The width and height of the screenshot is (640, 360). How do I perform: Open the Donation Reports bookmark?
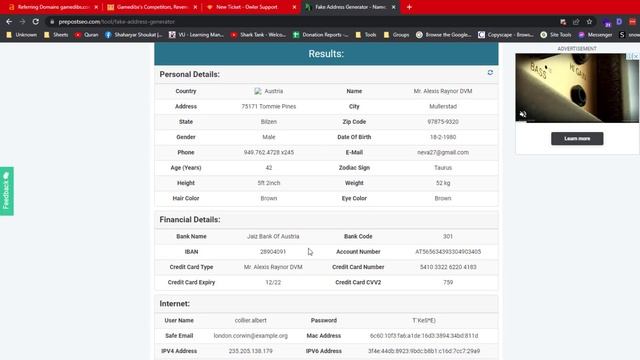pos(321,35)
